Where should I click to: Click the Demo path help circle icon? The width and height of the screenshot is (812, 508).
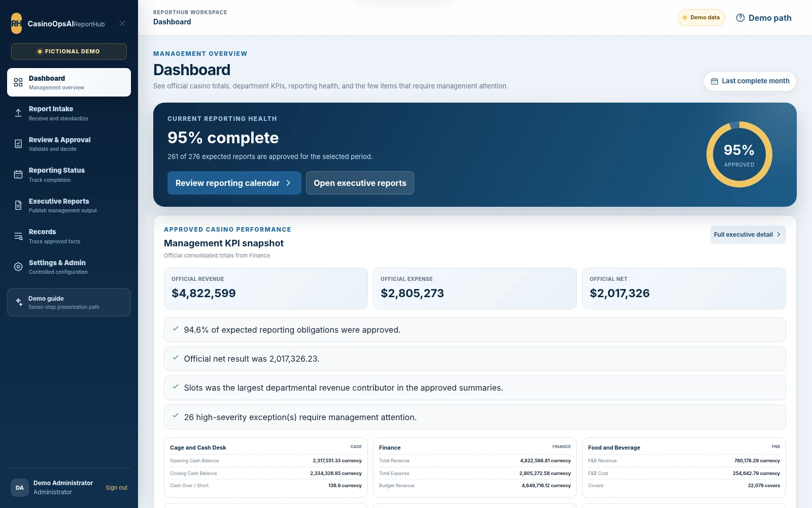[x=740, y=18]
